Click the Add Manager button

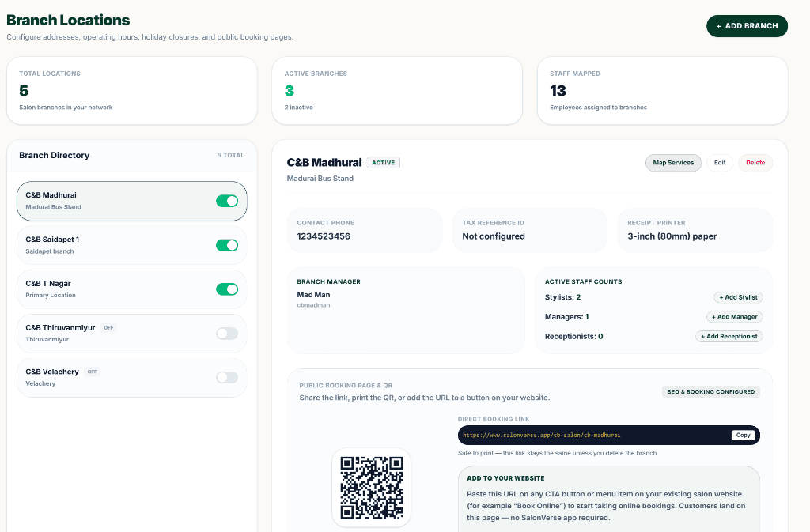point(734,317)
